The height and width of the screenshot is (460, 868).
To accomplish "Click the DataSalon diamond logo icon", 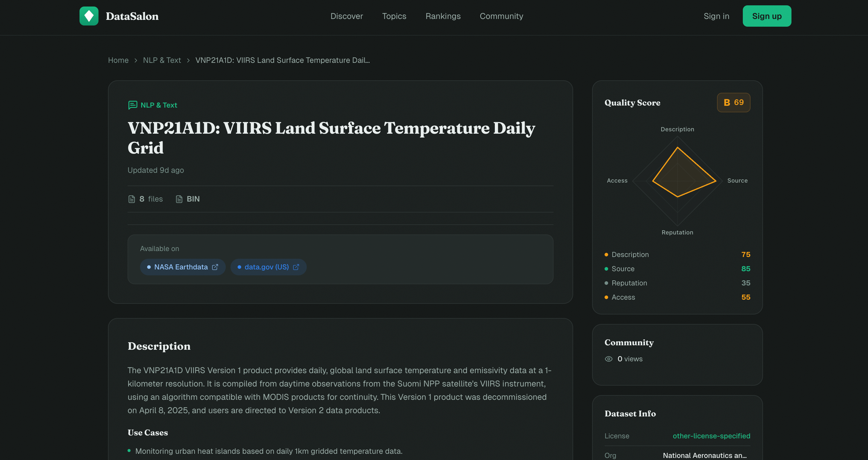I will click(x=89, y=16).
